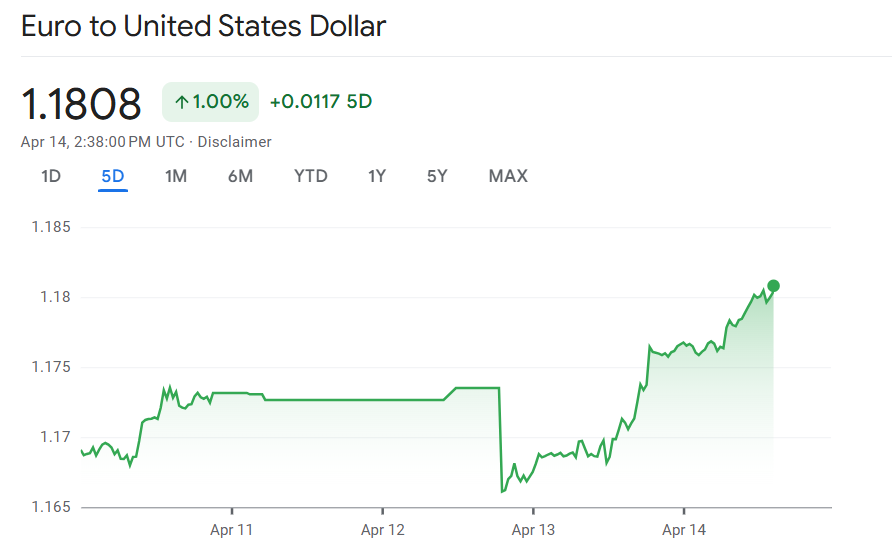Show the 1M chart range
Image resolution: width=892 pixels, height=546 pixels.
(x=176, y=177)
